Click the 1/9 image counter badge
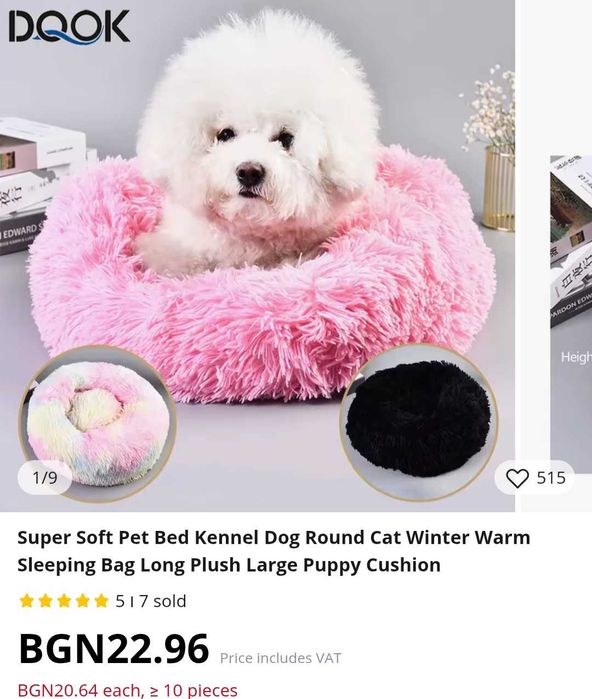The height and width of the screenshot is (699, 592). tap(45, 478)
